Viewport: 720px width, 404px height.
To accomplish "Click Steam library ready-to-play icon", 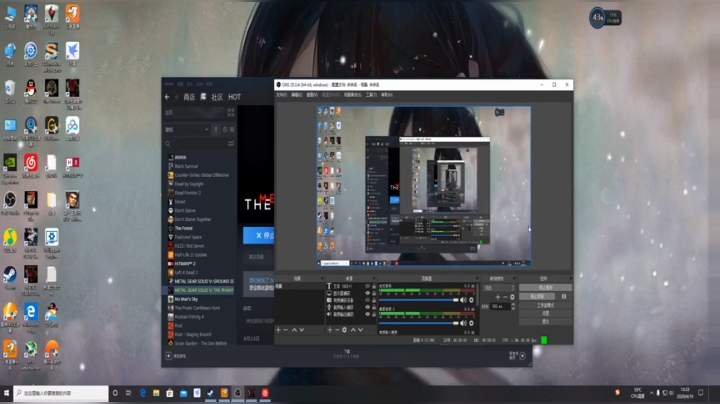I will [x=232, y=129].
